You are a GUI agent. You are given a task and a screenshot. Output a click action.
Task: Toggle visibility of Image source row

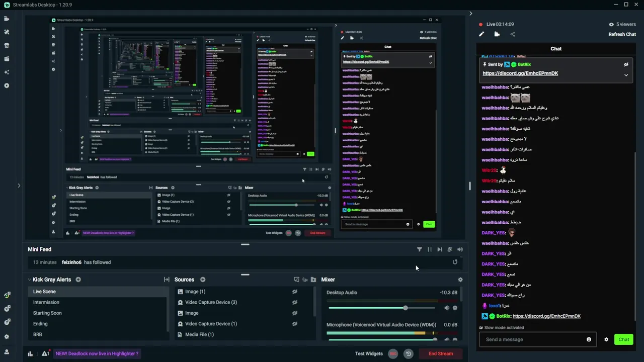pyautogui.click(x=295, y=313)
